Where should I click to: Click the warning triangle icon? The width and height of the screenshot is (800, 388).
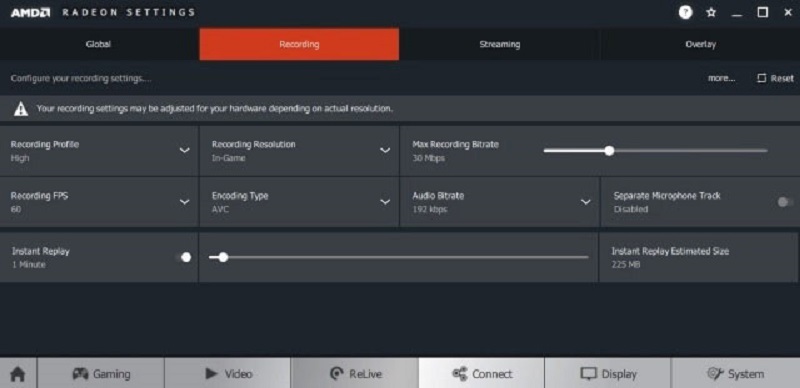(x=21, y=109)
